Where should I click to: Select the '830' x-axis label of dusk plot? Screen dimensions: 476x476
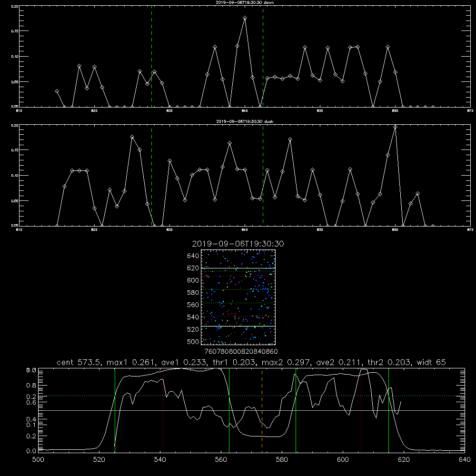[169, 230]
